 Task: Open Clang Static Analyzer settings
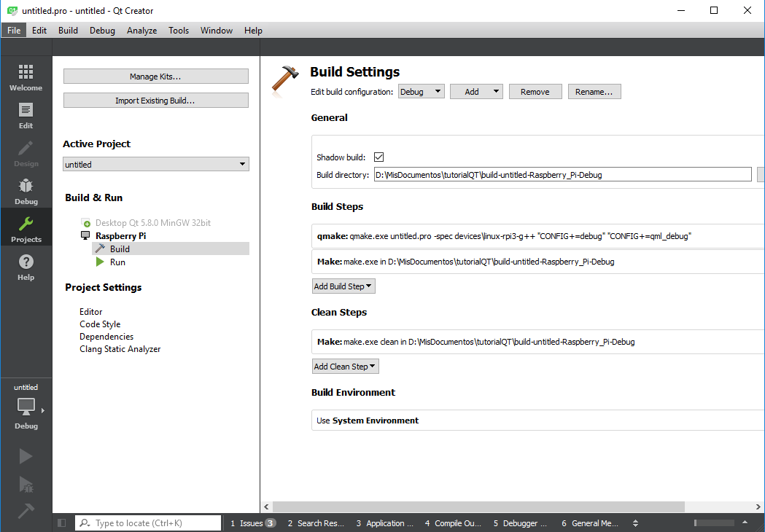point(120,349)
